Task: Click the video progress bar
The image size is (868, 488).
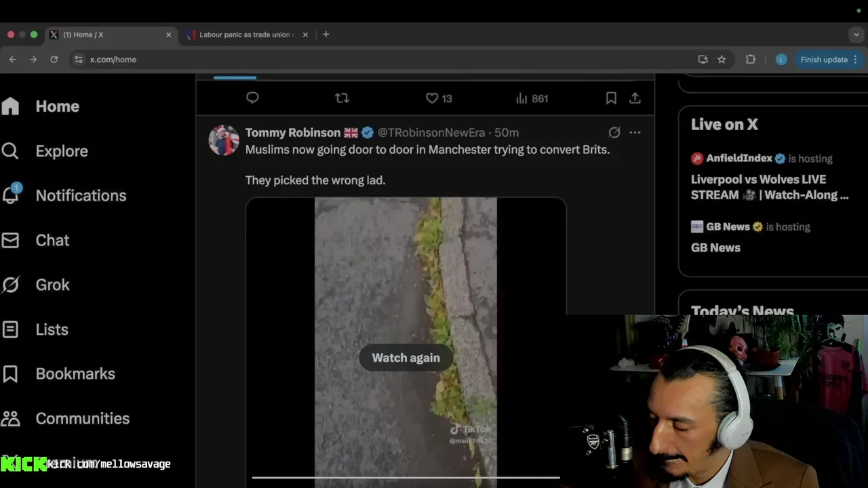Action: (406, 477)
